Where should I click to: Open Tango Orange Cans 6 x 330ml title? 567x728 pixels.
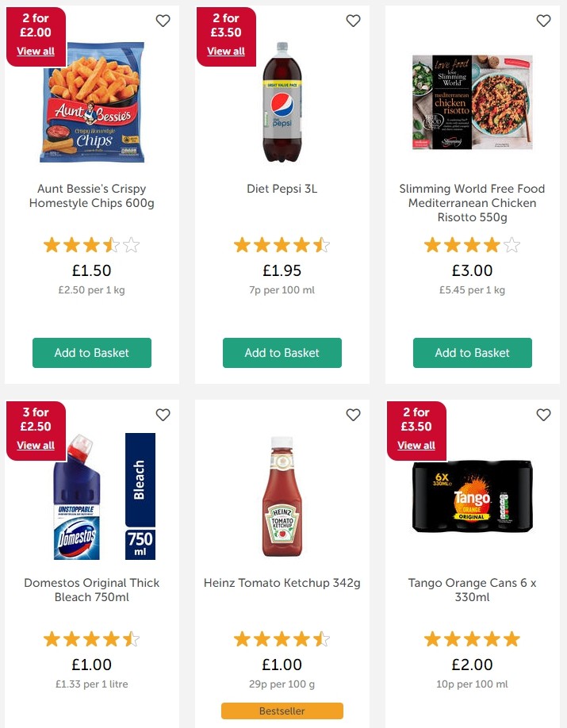(473, 590)
